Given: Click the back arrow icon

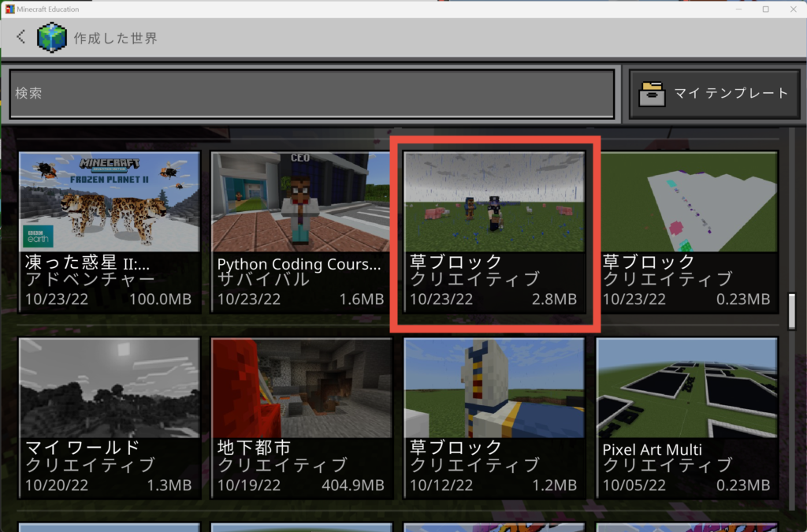Looking at the screenshot, I should pyautogui.click(x=21, y=36).
